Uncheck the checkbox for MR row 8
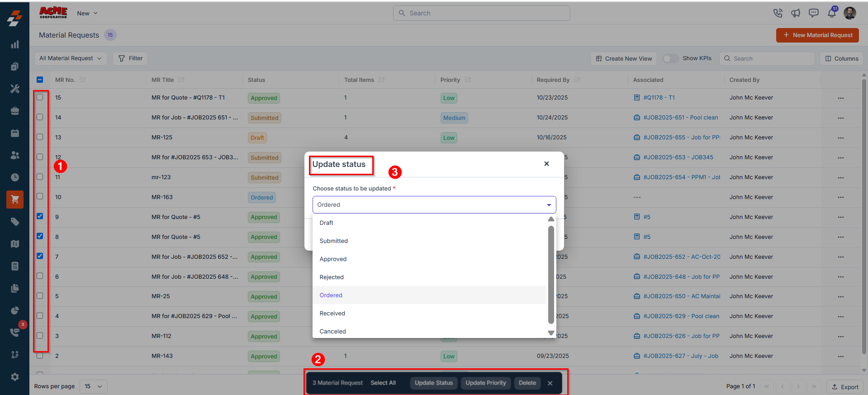 [x=40, y=236]
